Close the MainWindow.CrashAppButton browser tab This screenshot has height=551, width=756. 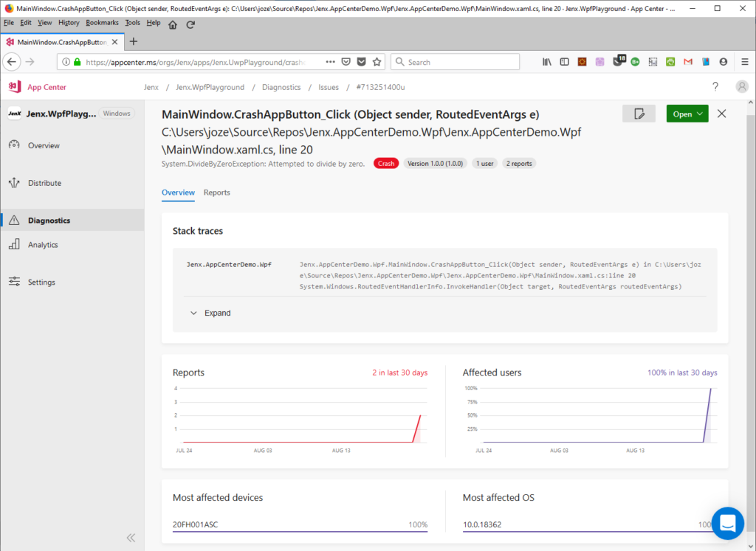(x=114, y=42)
